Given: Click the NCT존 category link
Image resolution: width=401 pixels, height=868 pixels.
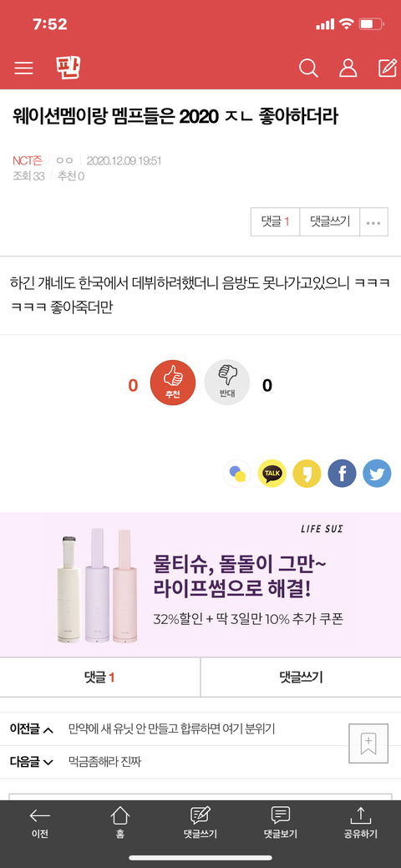Looking at the screenshot, I should click(28, 160).
